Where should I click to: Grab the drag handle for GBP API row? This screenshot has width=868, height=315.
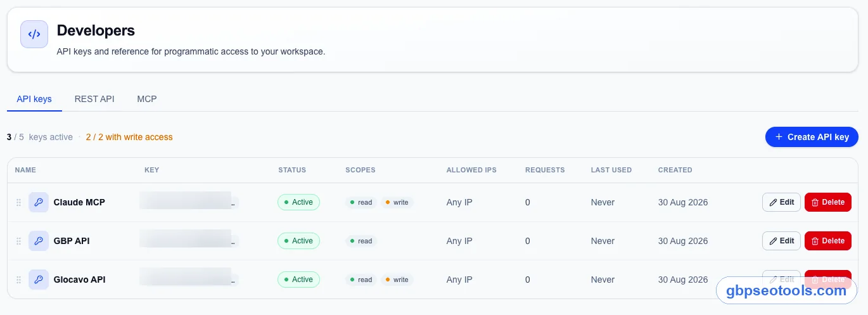pyautogui.click(x=18, y=241)
